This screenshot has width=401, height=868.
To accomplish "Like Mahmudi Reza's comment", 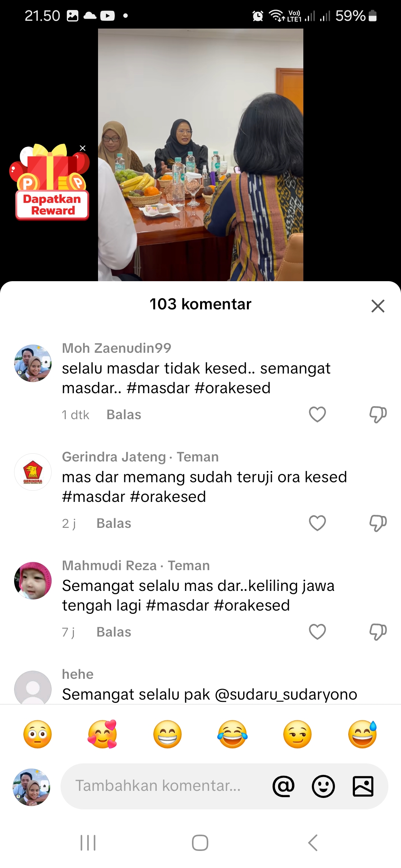I will coord(317,632).
